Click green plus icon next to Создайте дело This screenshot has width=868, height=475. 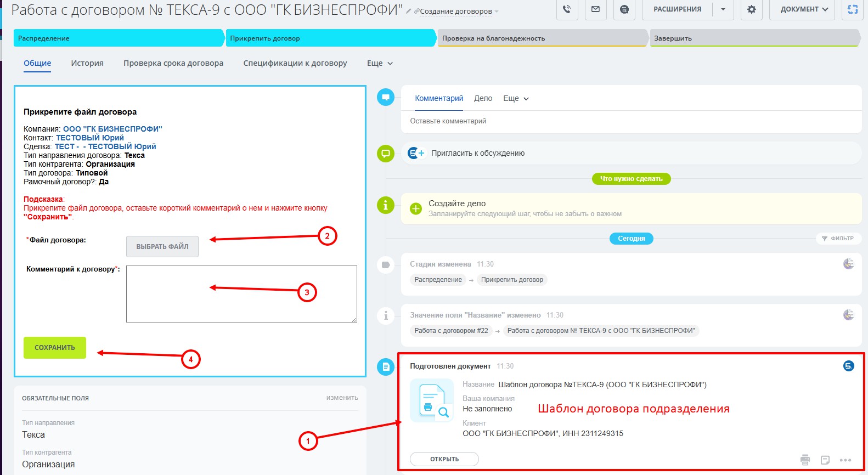point(416,208)
